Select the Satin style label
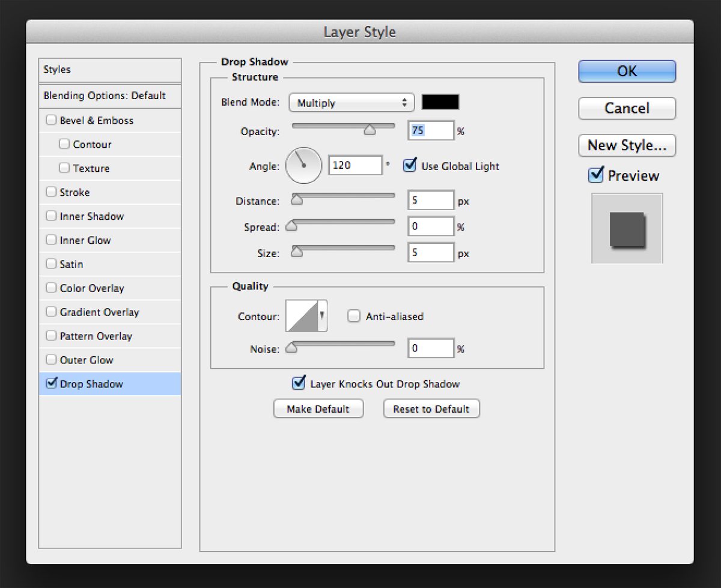This screenshot has height=588, width=721. pos(71,264)
